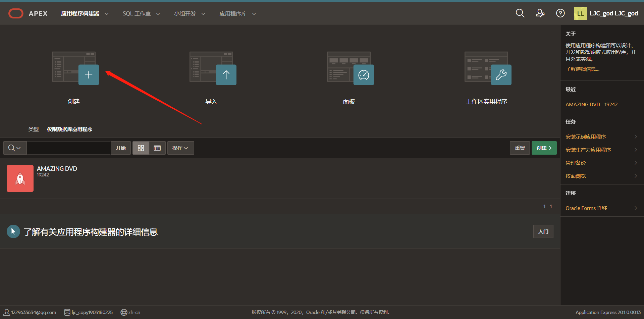Image resolution: width=644 pixels, height=319 pixels.
Task: Click chevron next to Oracle Forms 迁移
Action: (x=636, y=208)
